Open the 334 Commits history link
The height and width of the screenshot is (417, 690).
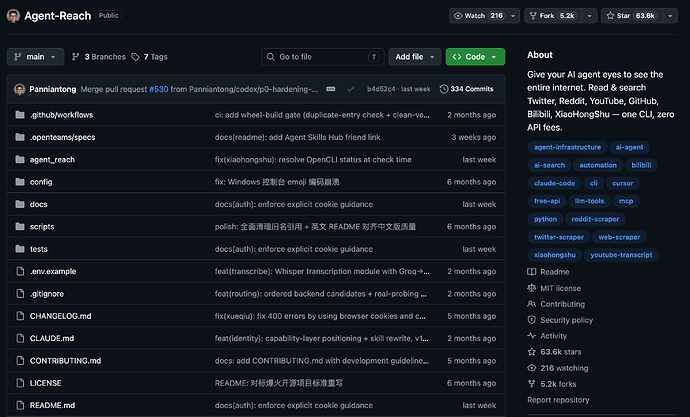(x=466, y=89)
